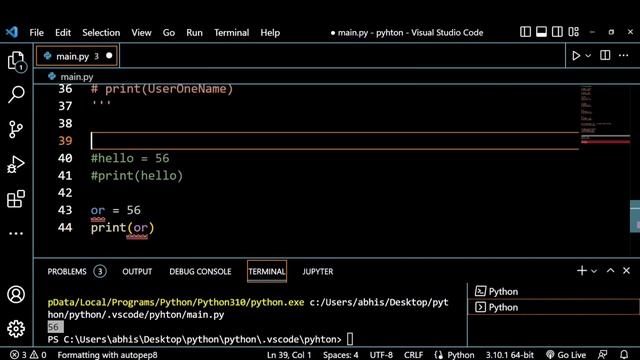Go to line via Ln 39, Col 1

tap(289, 355)
